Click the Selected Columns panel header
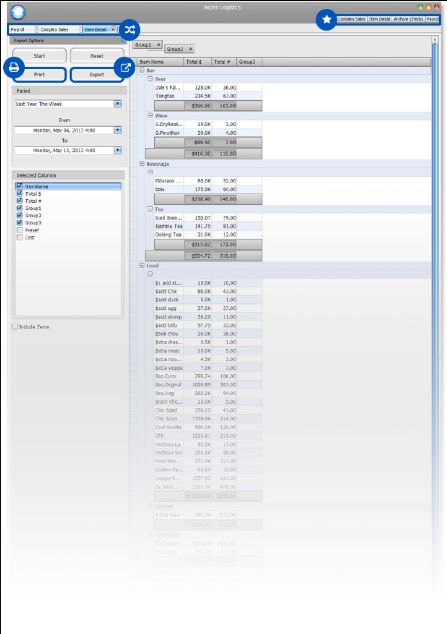447x634 pixels. [68, 175]
